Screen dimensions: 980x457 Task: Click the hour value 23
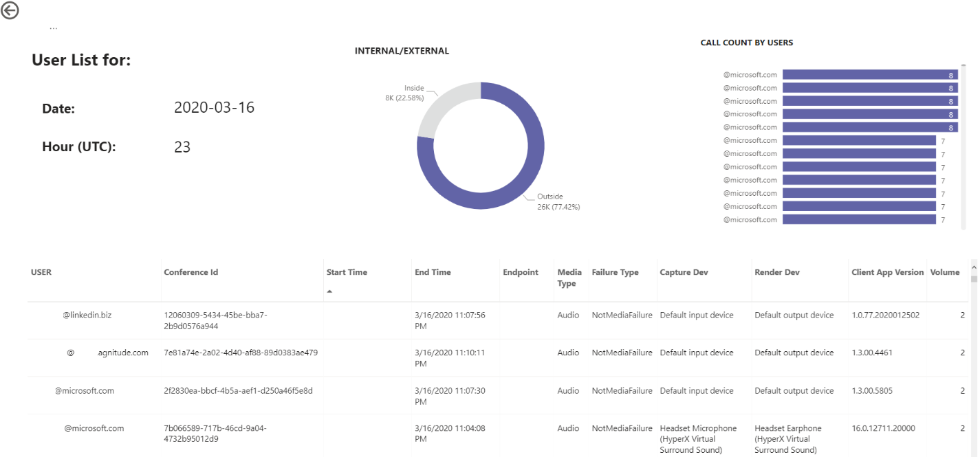click(x=182, y=146)
